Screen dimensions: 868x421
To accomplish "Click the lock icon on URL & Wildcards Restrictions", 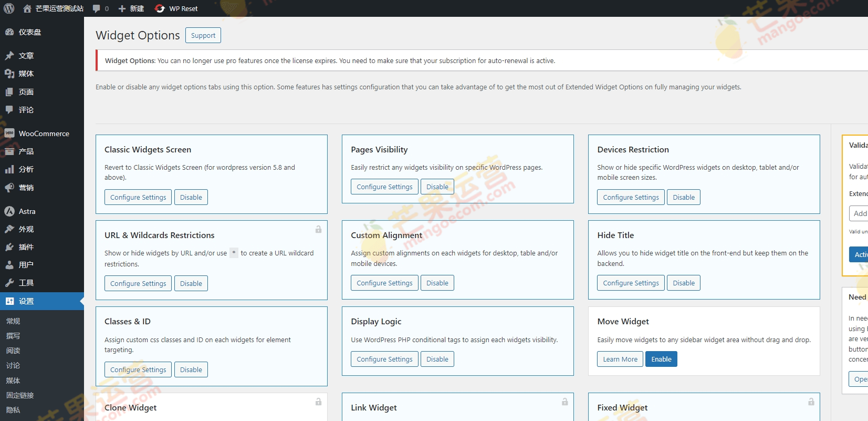I will 318,230.
